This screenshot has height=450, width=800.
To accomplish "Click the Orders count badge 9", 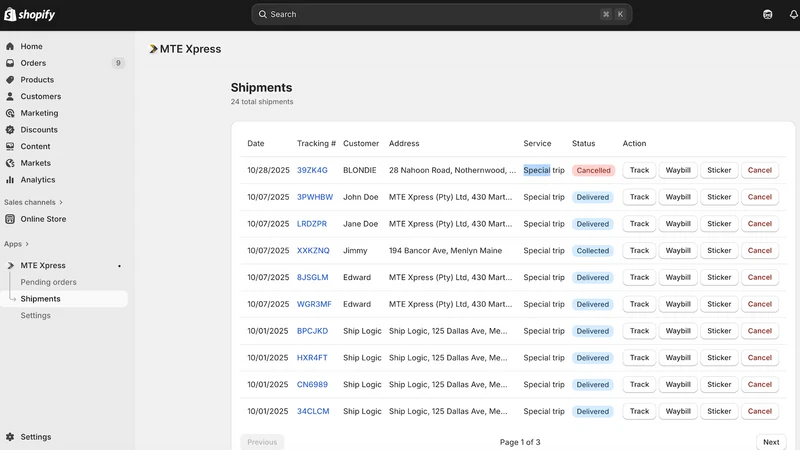I will 118,63.
